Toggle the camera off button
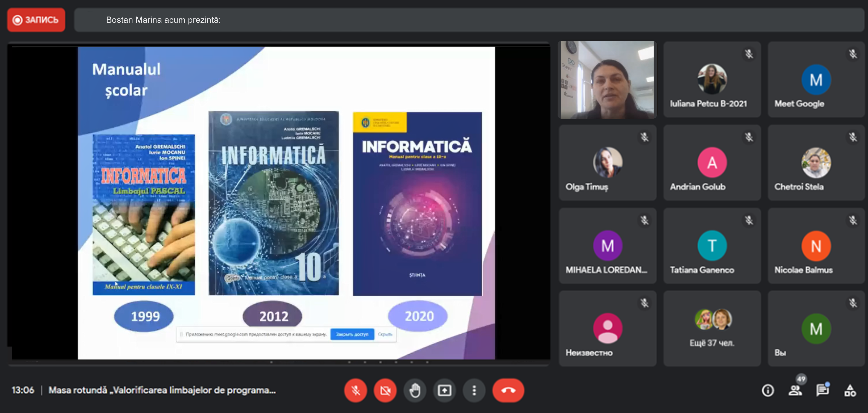Image resolution: width=868 pixels, height=413 pixels. [x=385, y=390]
